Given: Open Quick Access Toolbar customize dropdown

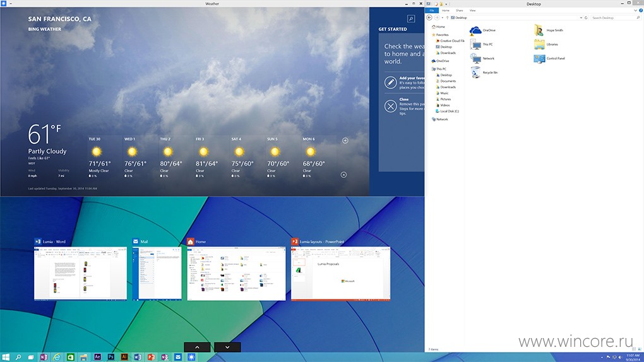Looking at the screenshot, I should (x=446, y=4).
